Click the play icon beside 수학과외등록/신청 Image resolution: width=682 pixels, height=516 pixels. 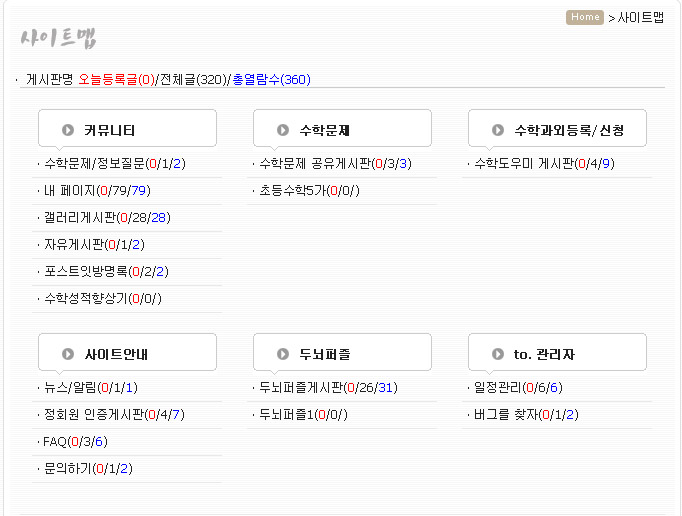(498, 130)
